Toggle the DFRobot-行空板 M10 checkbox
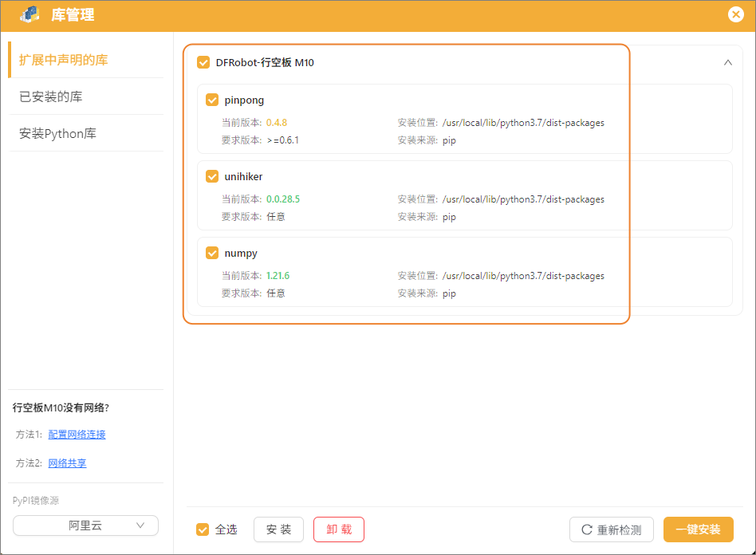The width and height of the screenshot is (756, 555). coord(203,62)
